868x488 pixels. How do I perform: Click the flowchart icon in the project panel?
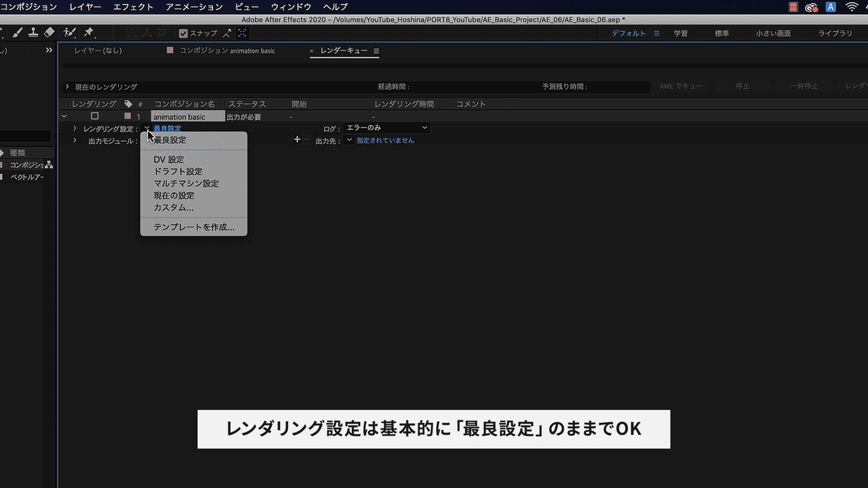(48, 165)
